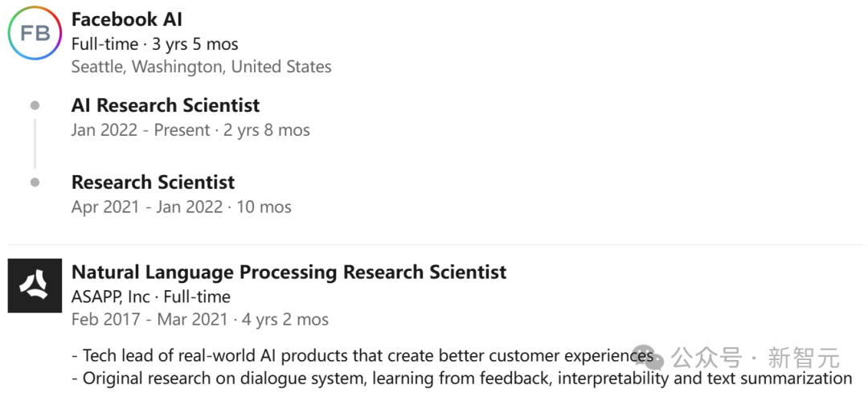
Task: Click the Jan 2022 - Present date range
Action: click(190, 130)
